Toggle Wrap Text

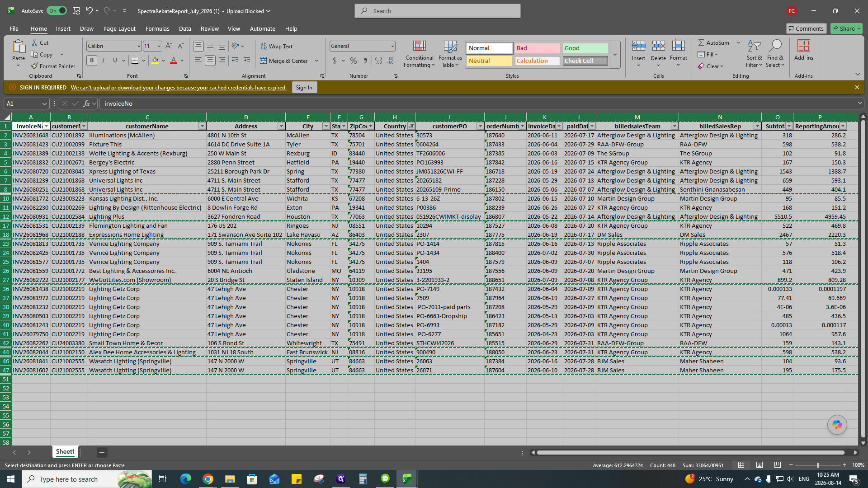pyautogui.click(x=276, y=46)
